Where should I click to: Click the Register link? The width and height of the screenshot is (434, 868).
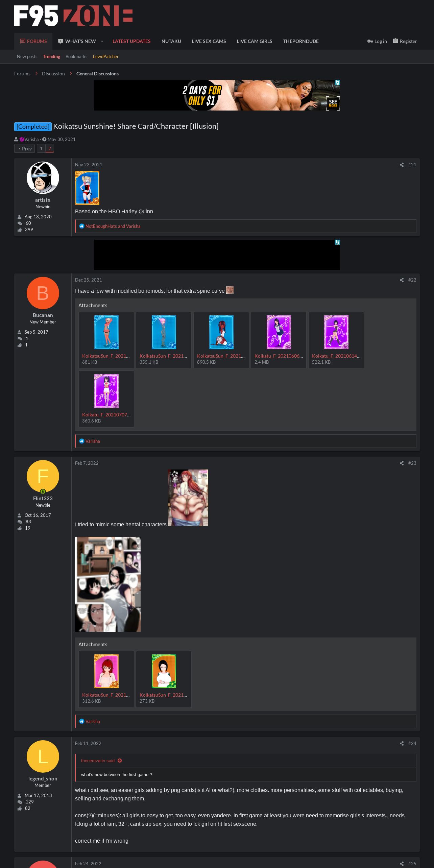[x=405, y=41]
